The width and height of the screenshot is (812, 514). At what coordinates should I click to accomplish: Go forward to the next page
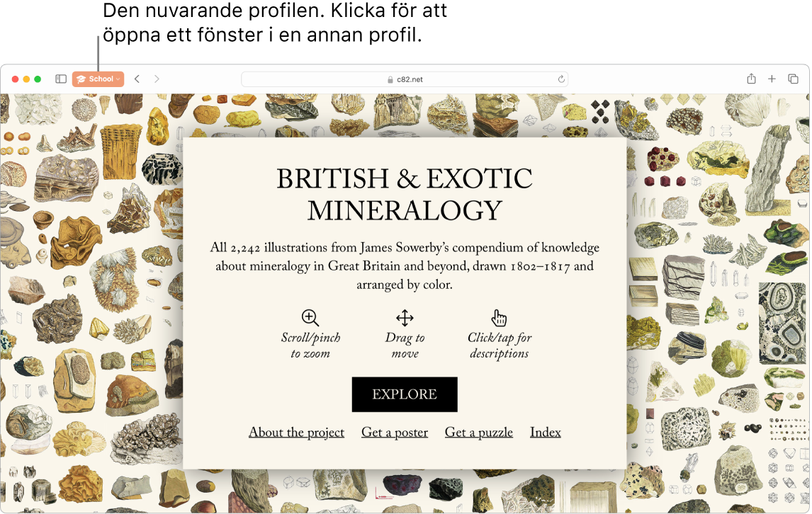[157, 79]
